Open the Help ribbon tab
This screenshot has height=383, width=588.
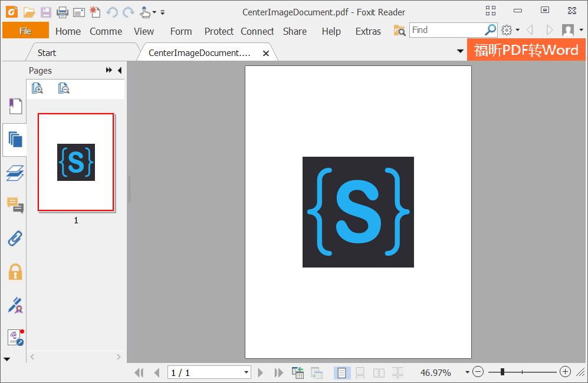(x=331, y=31)
